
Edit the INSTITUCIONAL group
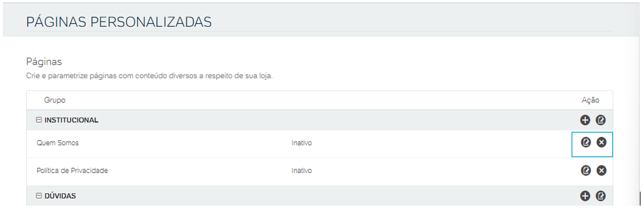point(601,120)
